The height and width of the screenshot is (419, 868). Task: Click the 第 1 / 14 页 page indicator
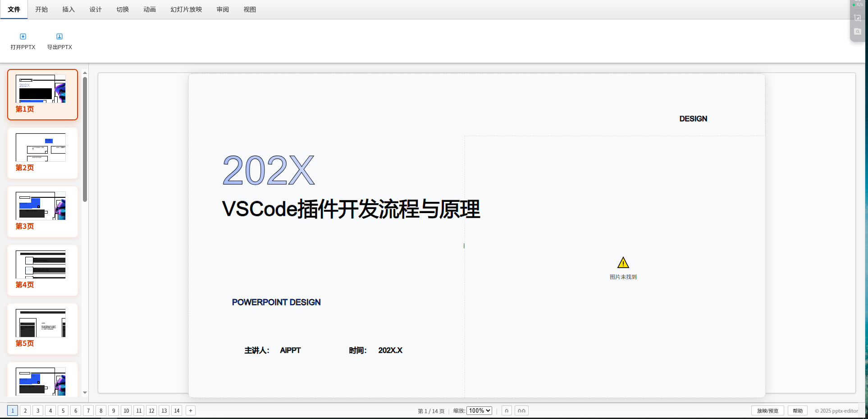(x=431, y=411)
